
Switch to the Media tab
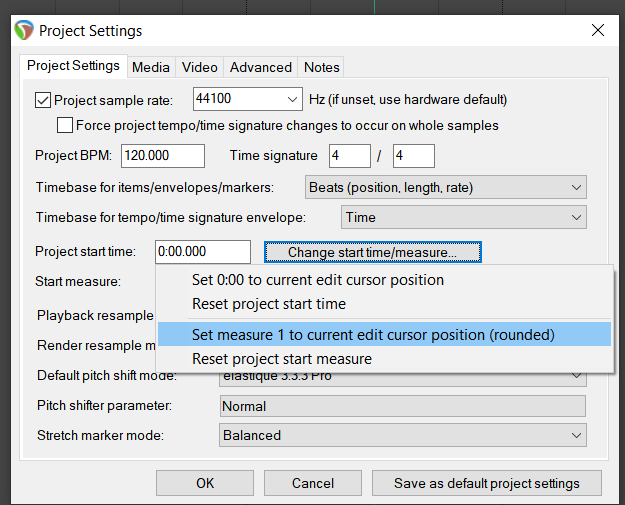[x=150, y=67]
